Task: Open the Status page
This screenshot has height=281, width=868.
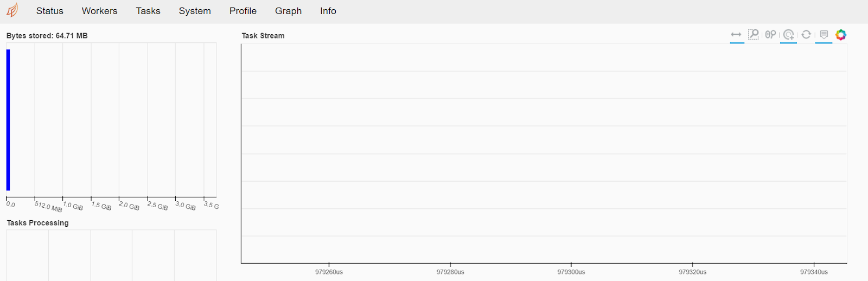Action: [x=50, y=11]
